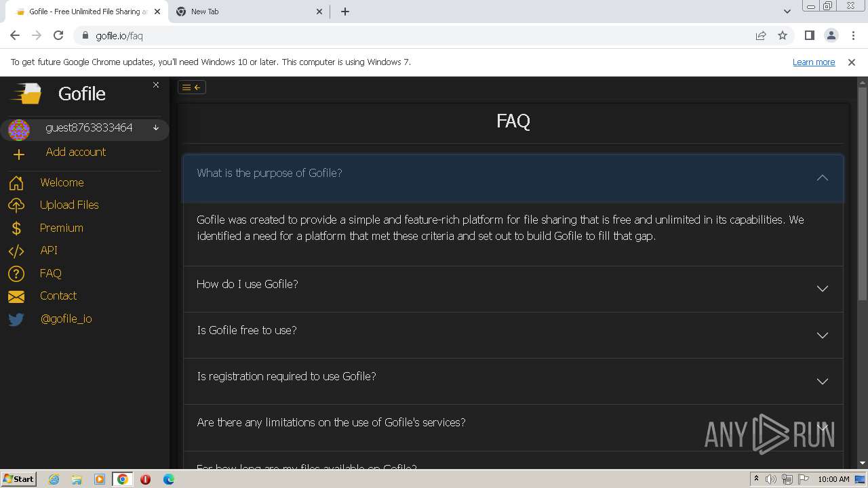Show hidden system tray icons
The height and width of the screenshot is (488, 868).
756,479
